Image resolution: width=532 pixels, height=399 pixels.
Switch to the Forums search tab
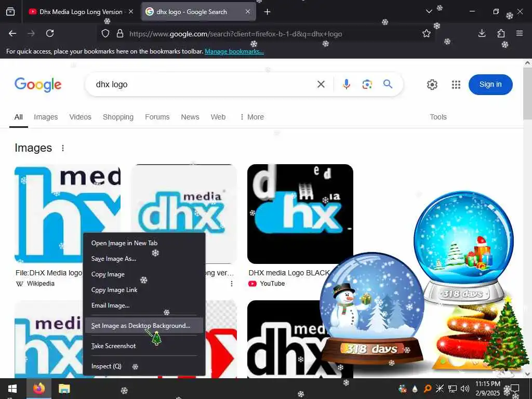[157, 117]
